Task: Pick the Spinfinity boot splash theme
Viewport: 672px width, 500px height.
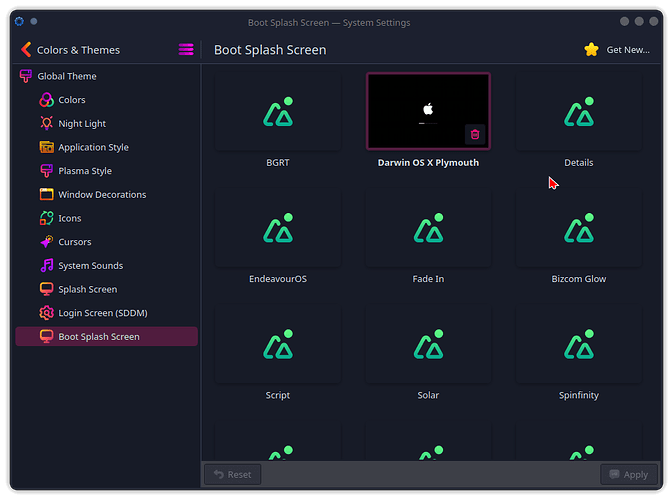Action: click(579, 344)
